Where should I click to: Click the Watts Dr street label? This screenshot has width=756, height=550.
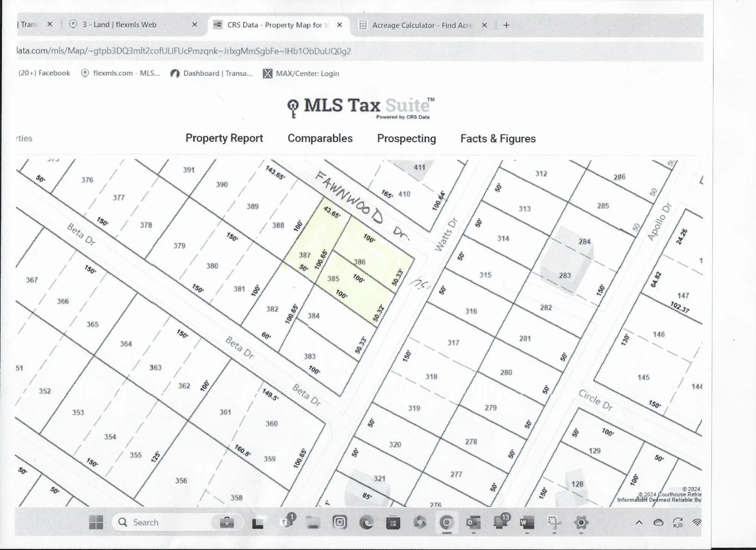point(446,234)
